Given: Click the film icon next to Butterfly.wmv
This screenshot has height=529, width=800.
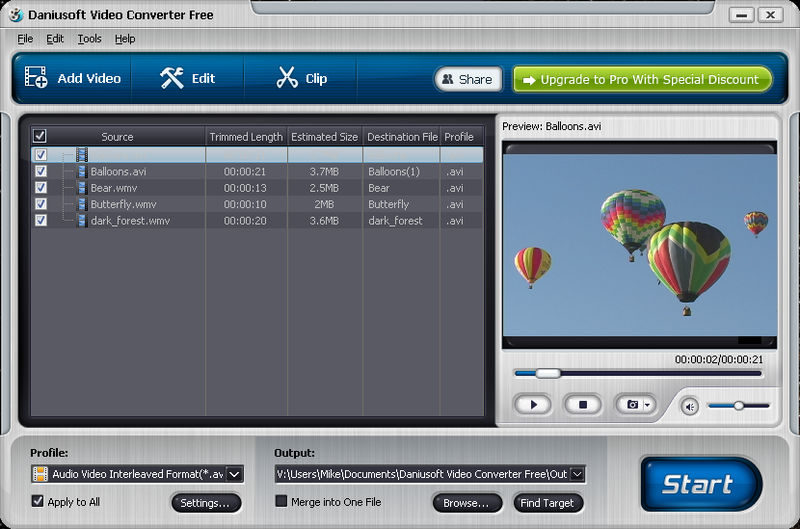Looking at the screenshot, I should click(82, 204).
